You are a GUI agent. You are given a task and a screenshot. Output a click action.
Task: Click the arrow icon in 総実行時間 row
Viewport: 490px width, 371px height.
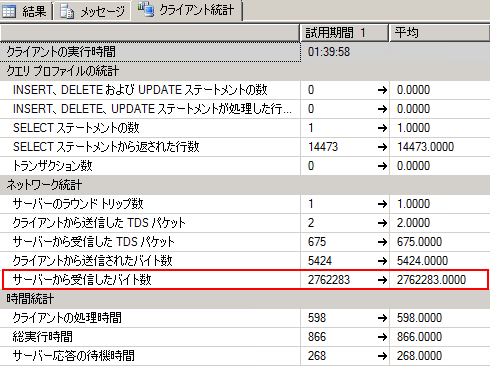pos(382,337)
